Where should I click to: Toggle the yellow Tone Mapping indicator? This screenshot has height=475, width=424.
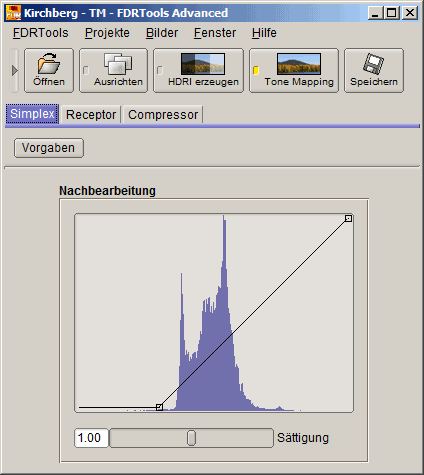click(256, 70)
